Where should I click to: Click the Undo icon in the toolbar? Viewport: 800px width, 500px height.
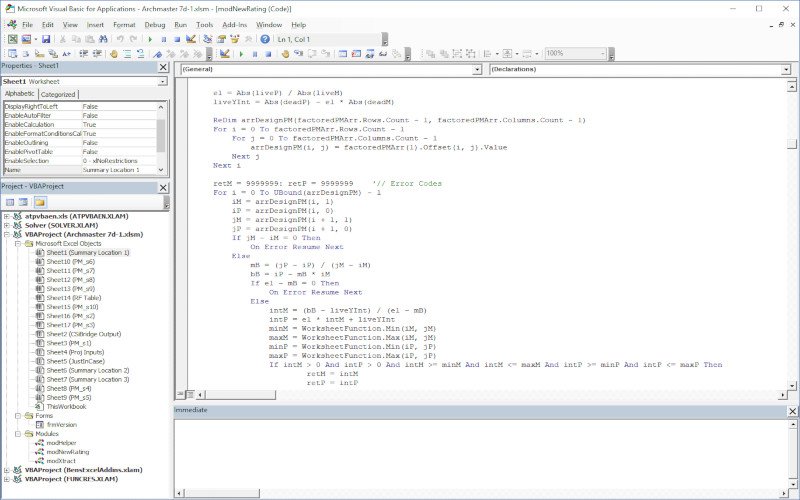click(x=120, y=39)
